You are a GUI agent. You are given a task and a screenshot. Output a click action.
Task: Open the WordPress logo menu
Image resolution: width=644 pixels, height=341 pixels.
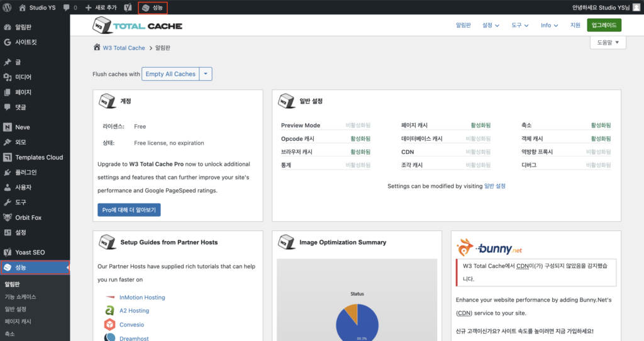pyautogui.click(x=7, y=8)
